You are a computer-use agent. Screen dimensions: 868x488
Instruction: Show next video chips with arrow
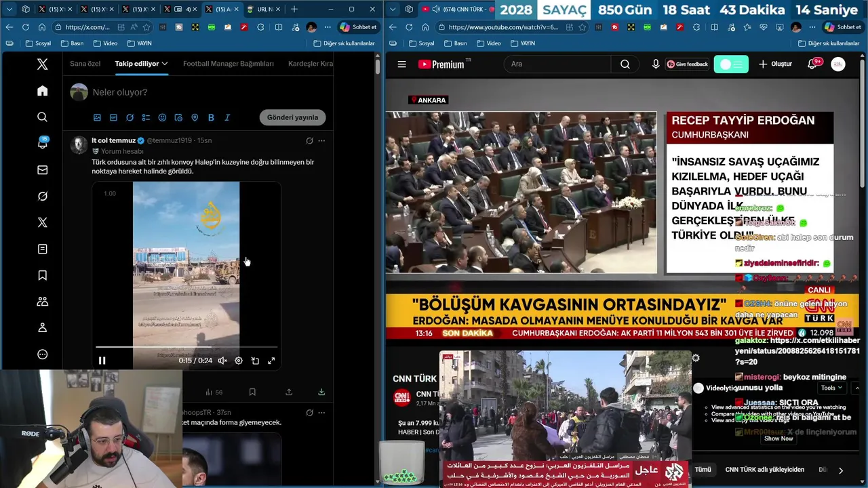840,470
